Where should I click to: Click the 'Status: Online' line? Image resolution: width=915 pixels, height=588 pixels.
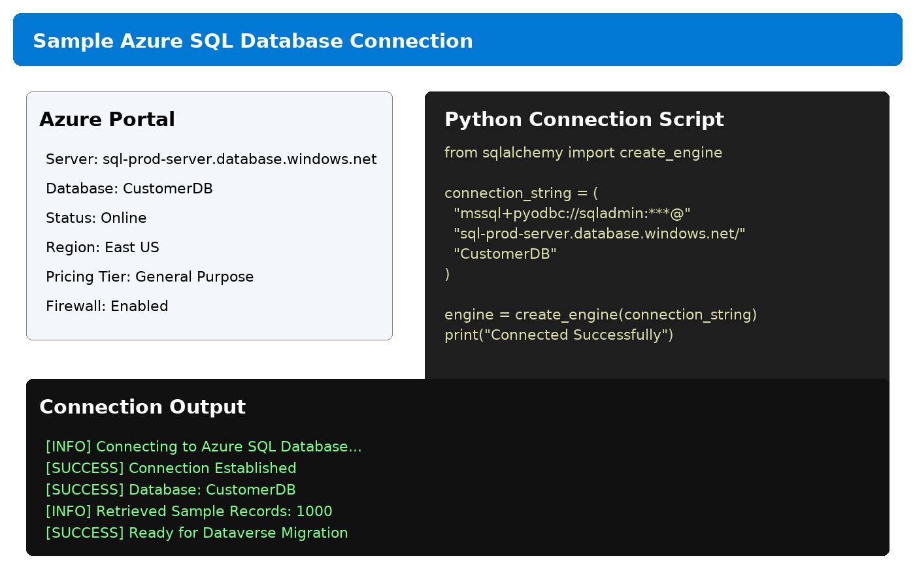(x=96, y=218)
